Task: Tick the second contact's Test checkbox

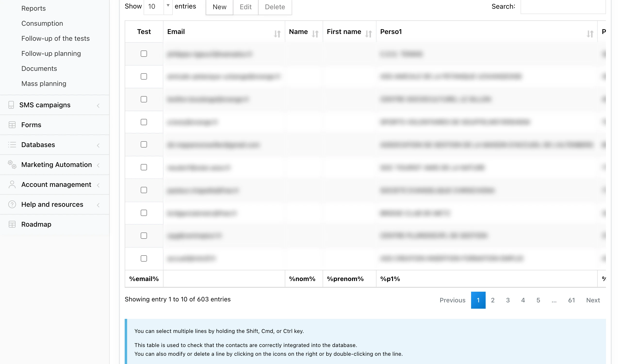Action: 144,76
